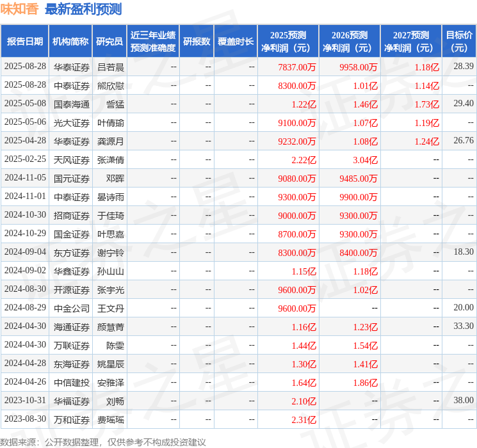Screen dimensions: 477x448
Task: Select the 报告日期 column header
Action: (24, 42)
